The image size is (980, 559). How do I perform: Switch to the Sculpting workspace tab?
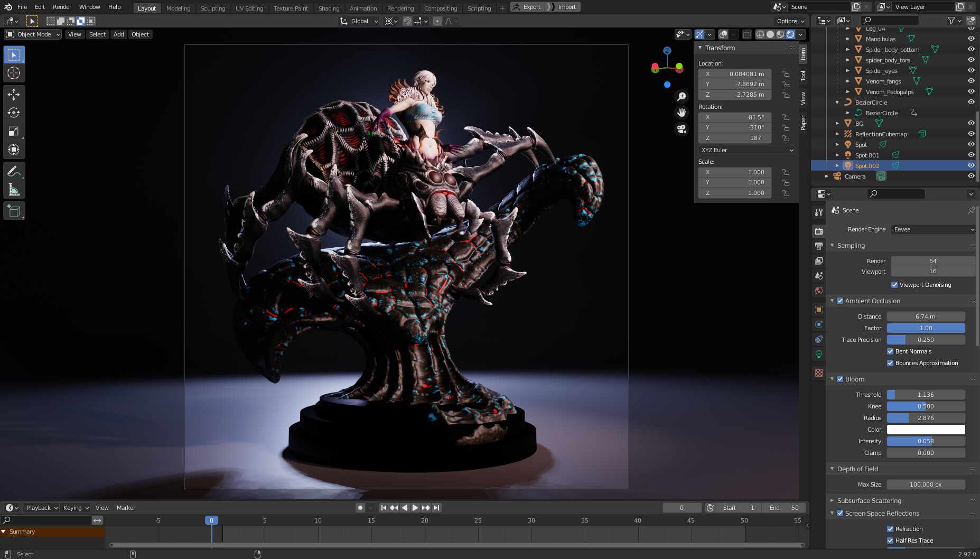coord(212,8)
